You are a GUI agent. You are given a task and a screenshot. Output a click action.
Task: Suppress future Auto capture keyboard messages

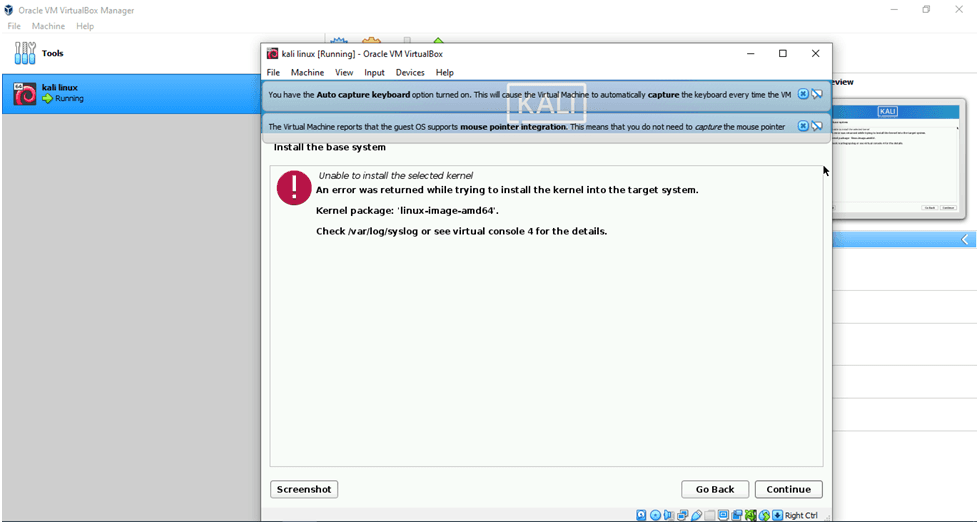coord(817,94)
